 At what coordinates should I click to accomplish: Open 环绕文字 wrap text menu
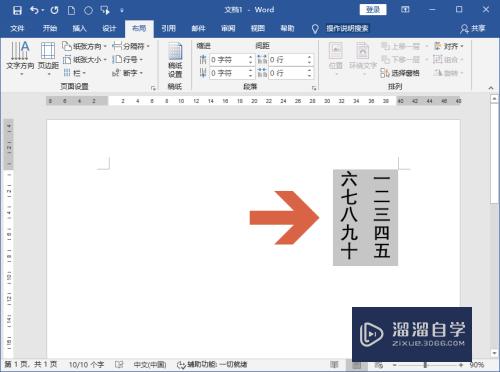pos(363,57)
